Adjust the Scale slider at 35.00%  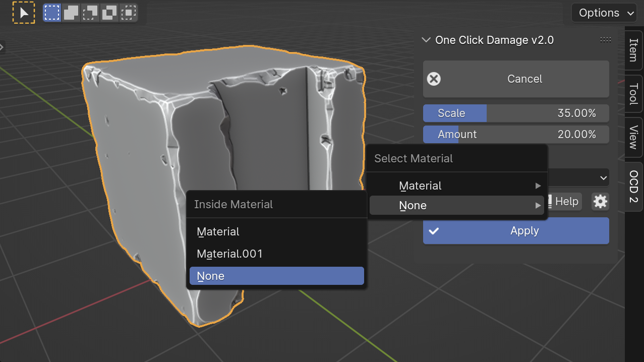point(516,113)
